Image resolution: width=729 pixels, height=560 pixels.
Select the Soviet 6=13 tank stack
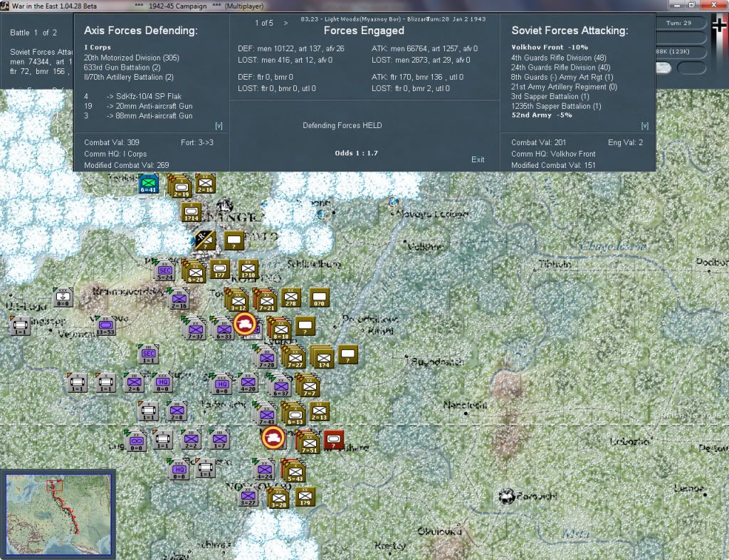point(294,413)
